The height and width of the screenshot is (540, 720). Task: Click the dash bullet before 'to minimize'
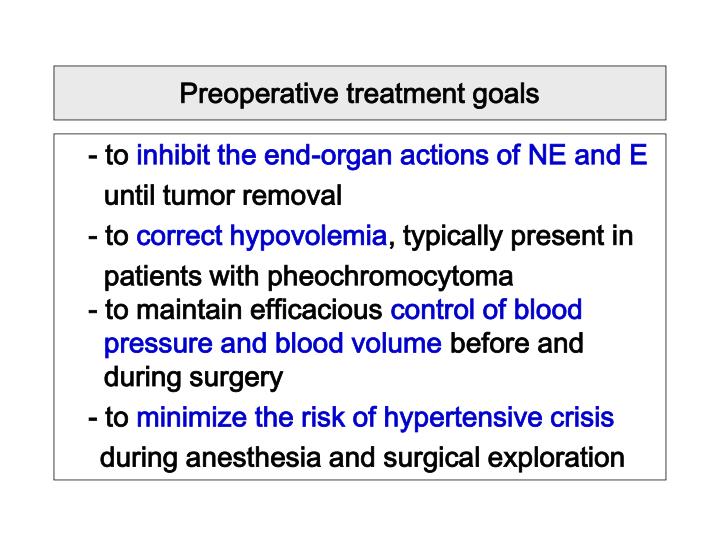(x=93, y=419)
